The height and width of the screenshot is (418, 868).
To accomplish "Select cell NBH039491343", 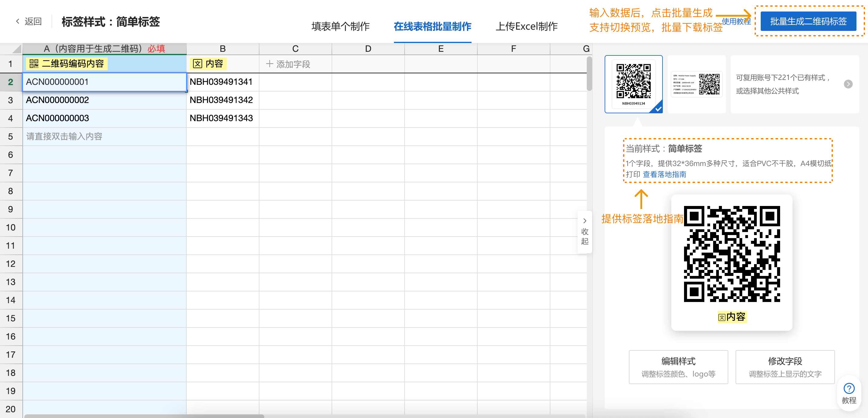I will 223,118.
